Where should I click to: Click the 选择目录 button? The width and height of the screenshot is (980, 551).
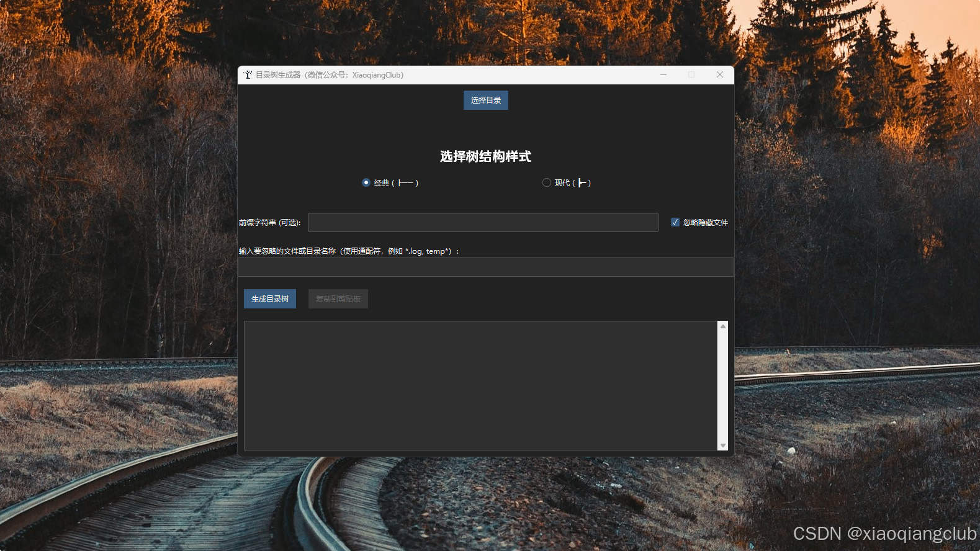(485, 101)
